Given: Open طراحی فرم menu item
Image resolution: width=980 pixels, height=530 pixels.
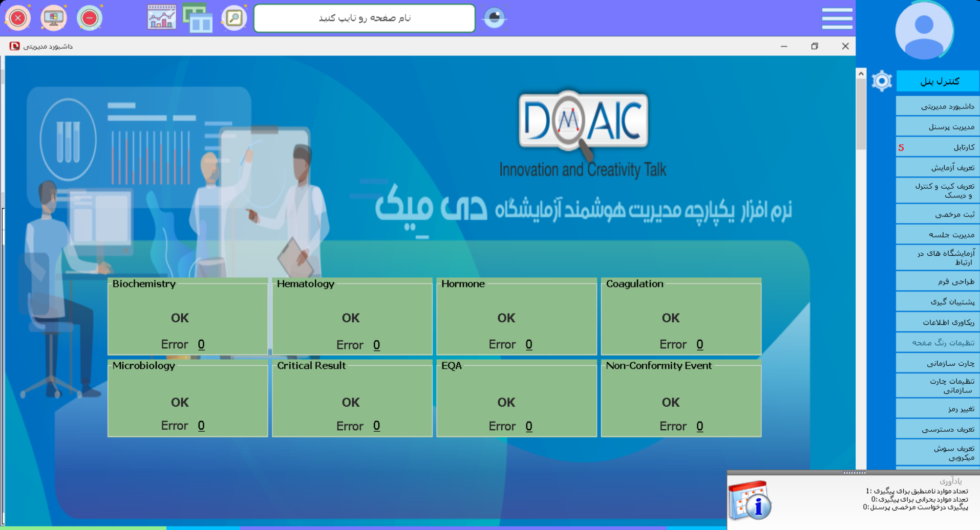Looking at the screenshot, I should [x=938, y=281].
